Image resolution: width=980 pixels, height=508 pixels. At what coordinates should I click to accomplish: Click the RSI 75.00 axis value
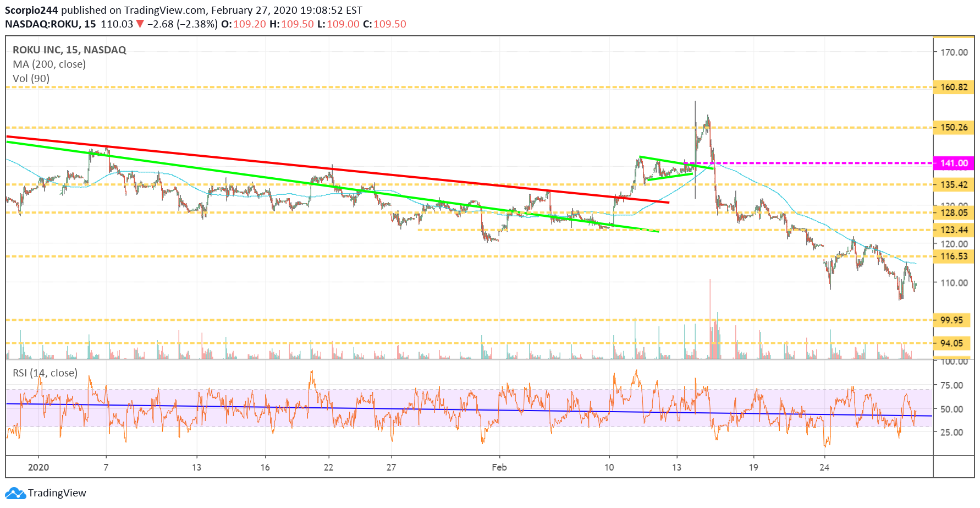pyautogui.click(x=951, y=385)
